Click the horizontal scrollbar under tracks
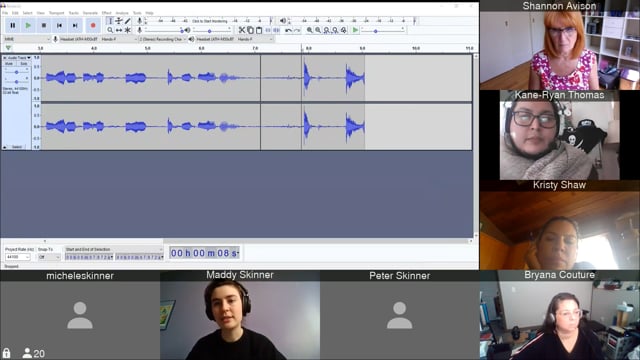The width and height of the screenshot is (640, 360). pos(237,241)
